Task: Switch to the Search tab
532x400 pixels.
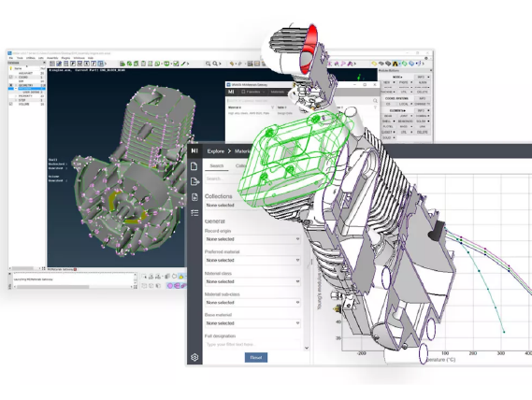Action: pyautogui.click(x=217, y=165)
